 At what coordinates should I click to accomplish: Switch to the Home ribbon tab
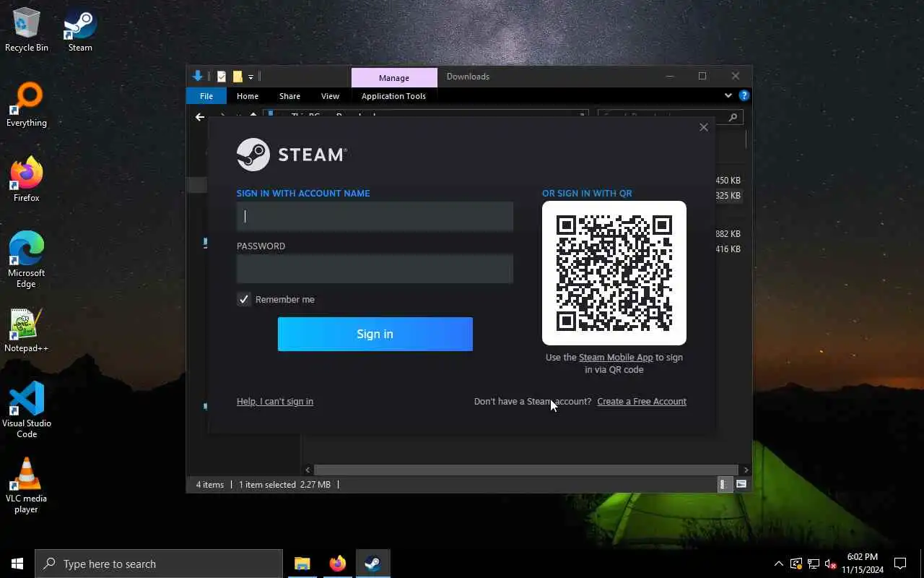point(248,95)
